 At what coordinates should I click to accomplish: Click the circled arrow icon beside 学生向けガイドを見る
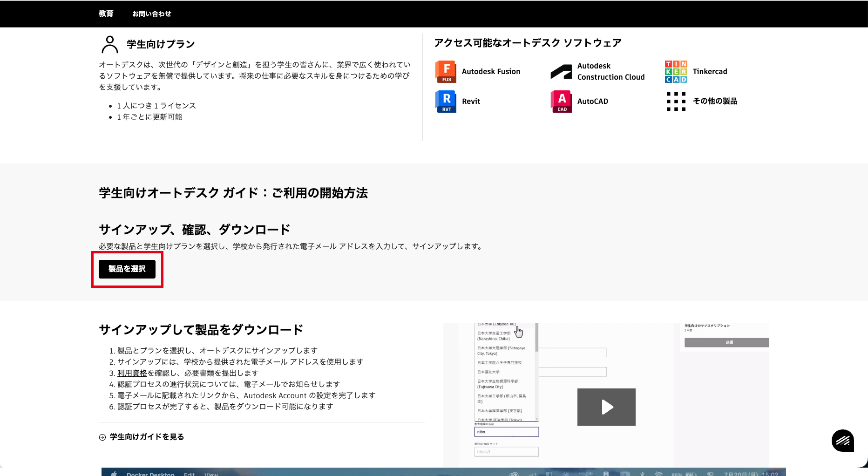[x=102, y=437]
